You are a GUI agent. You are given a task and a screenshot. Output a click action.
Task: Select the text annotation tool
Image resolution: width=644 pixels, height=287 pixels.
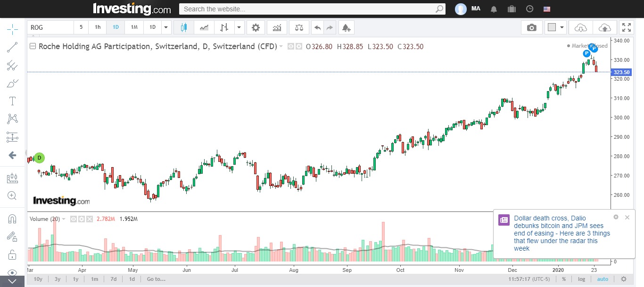pos(12,101)
